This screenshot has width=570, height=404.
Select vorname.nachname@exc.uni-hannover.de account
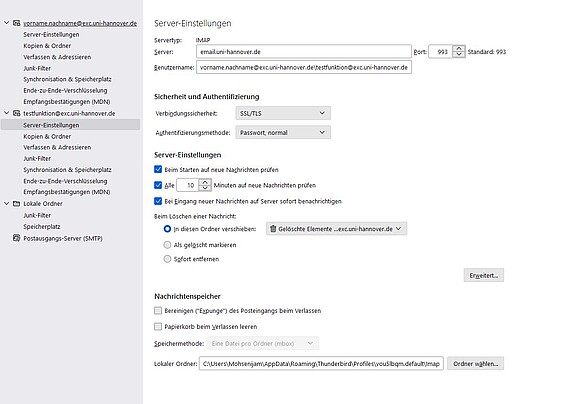pyautogui.click(x=80, y=23)
